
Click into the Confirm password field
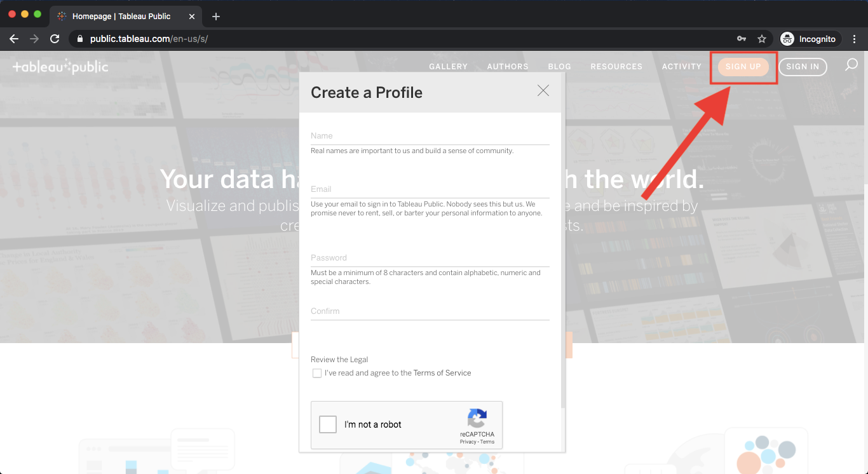pos(430,311)
